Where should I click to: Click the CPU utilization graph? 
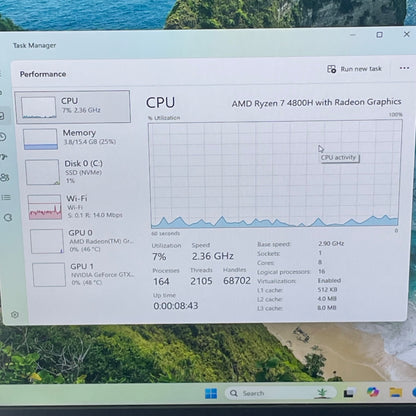[x=275, y=174]
